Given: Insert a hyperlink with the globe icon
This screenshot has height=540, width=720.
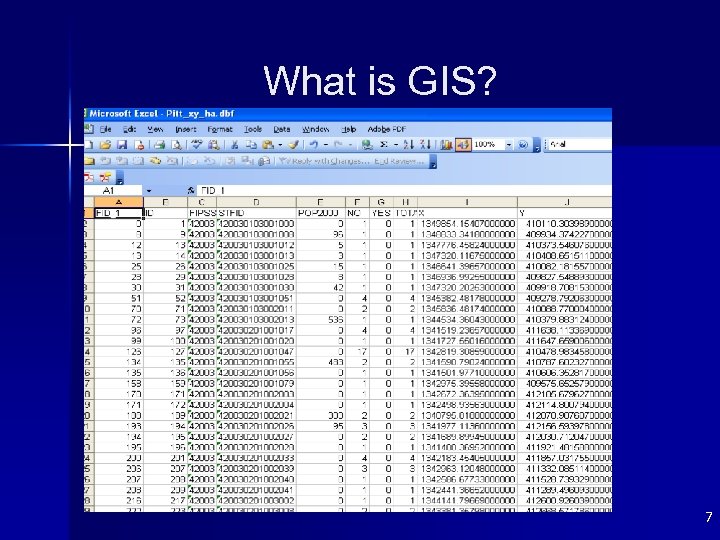Looking at the screenshot, I should pyautogui.click(x=366, y=145).
